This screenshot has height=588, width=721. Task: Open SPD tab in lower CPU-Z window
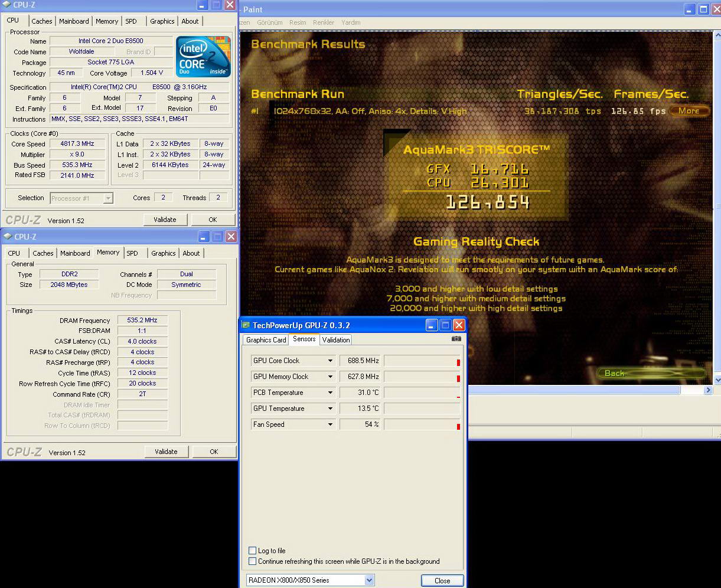coord(132,253)
